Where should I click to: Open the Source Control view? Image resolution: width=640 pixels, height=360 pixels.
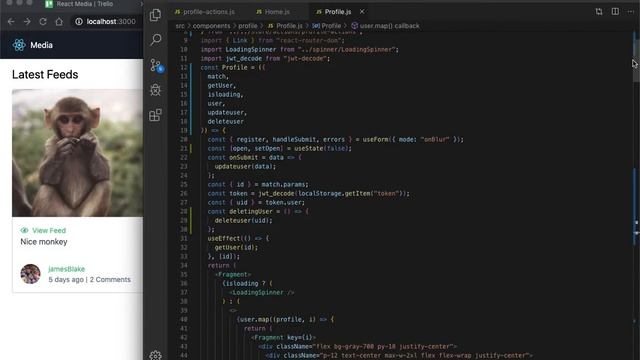point(156,65)
